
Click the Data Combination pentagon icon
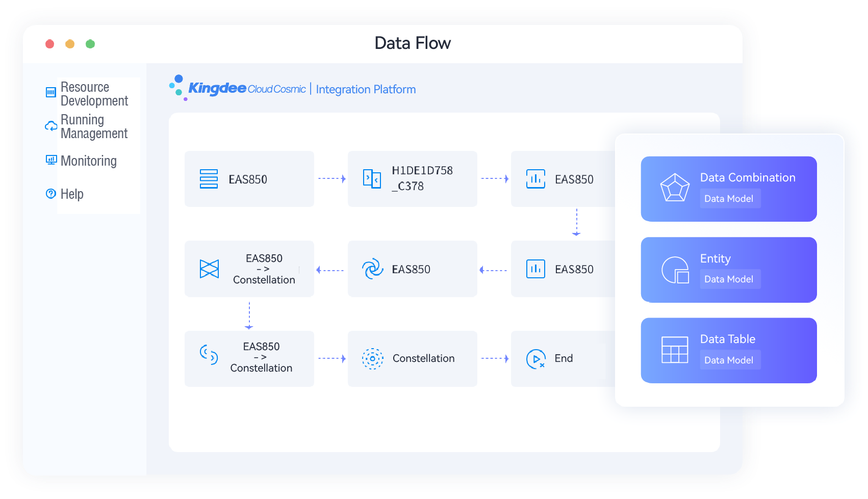tap(675, 188)
